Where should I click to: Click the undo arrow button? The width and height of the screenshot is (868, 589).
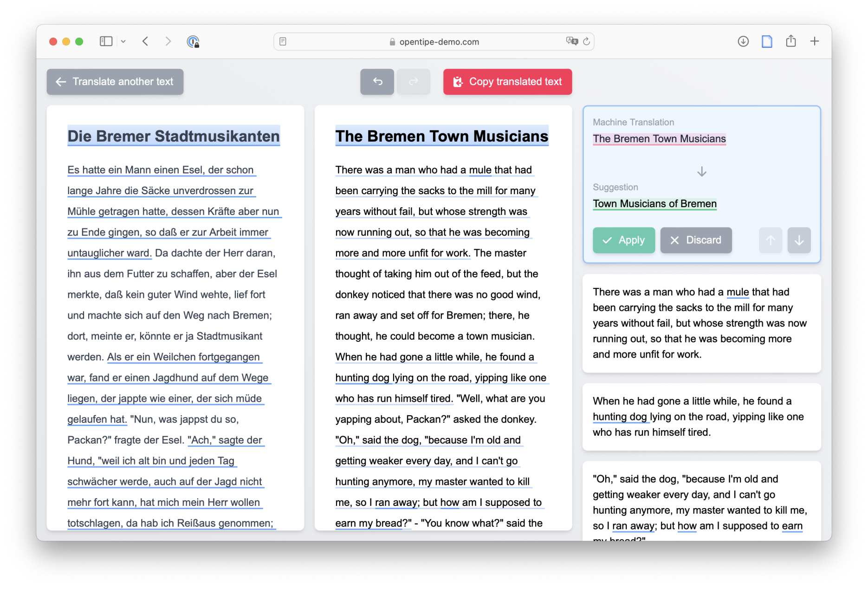(x=377, y=82)
